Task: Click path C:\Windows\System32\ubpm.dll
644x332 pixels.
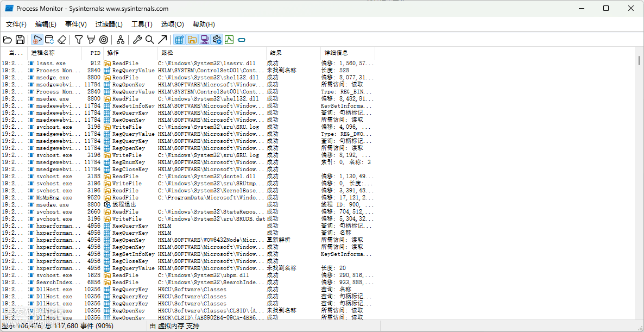Action: (203, 275)
